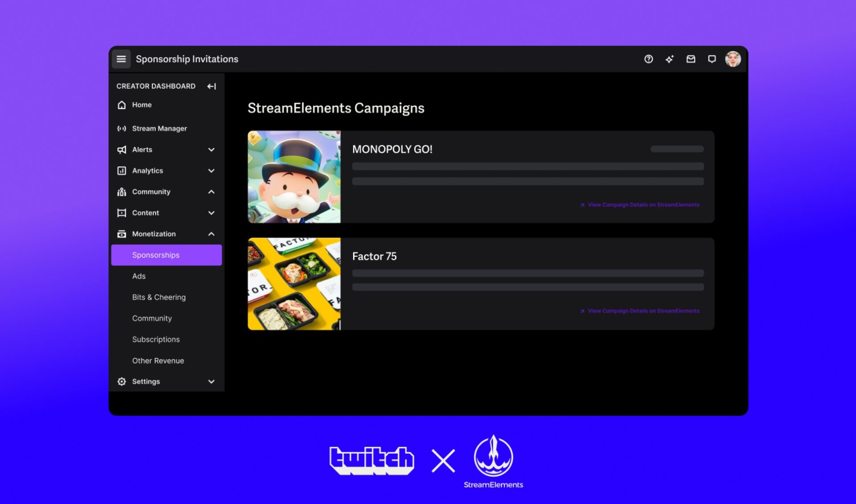Click the help question mark icon
This screenshot has height=504, width=856.
(649, 59)
